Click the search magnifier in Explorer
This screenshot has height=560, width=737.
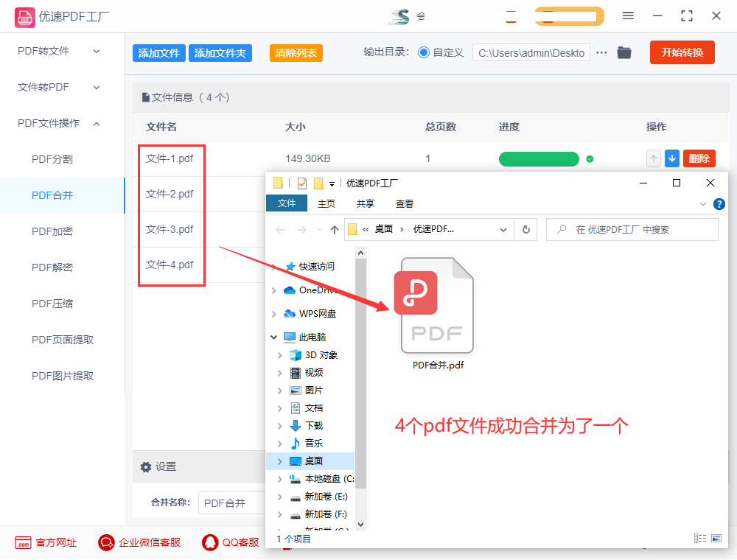point(562,229)
